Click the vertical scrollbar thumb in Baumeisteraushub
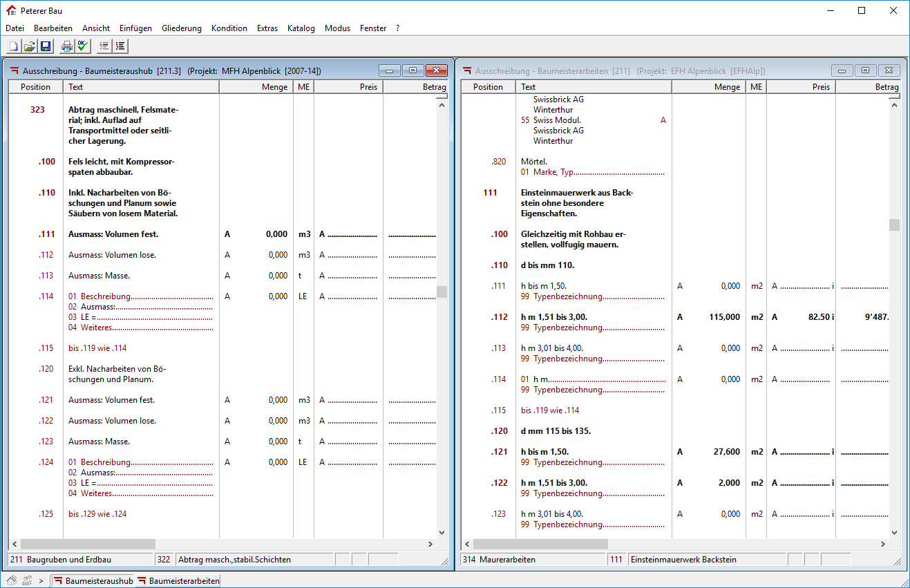Screen dimensions: 910x588 (442, 292)
